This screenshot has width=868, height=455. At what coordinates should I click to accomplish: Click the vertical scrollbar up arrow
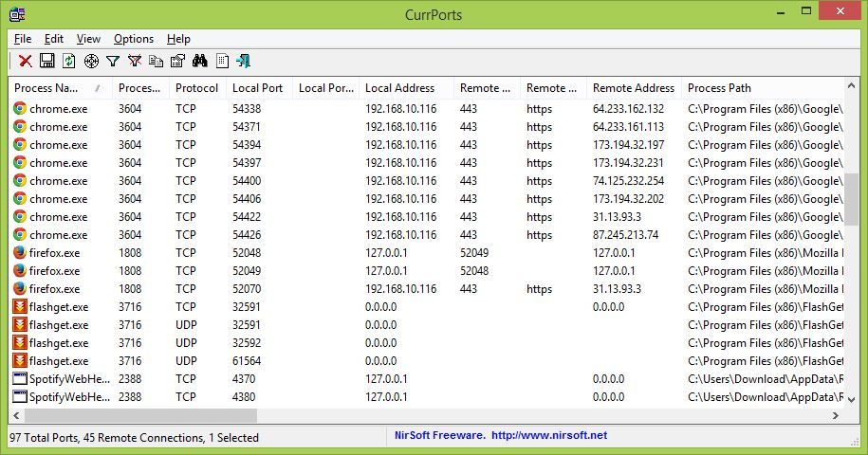(x=851, y=85)
